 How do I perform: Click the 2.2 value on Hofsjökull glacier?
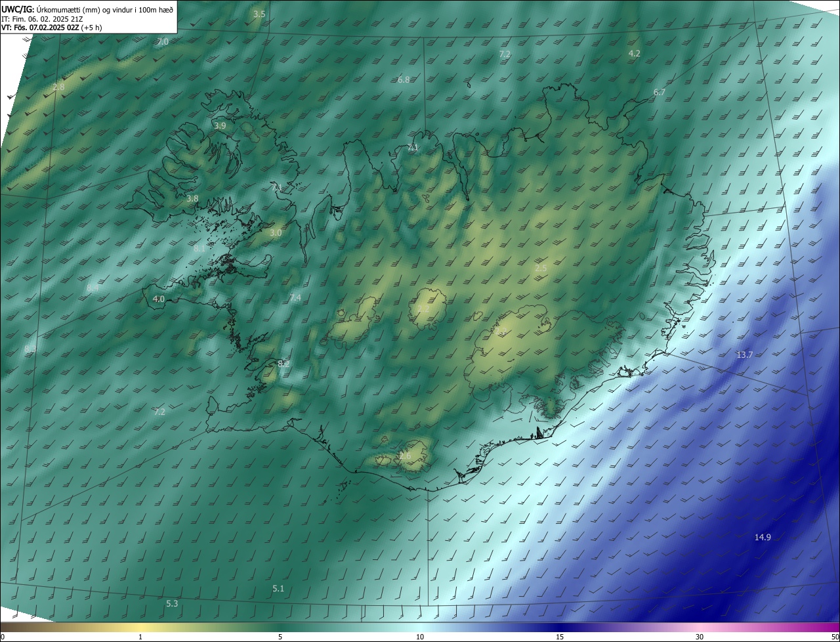point(423,309)
